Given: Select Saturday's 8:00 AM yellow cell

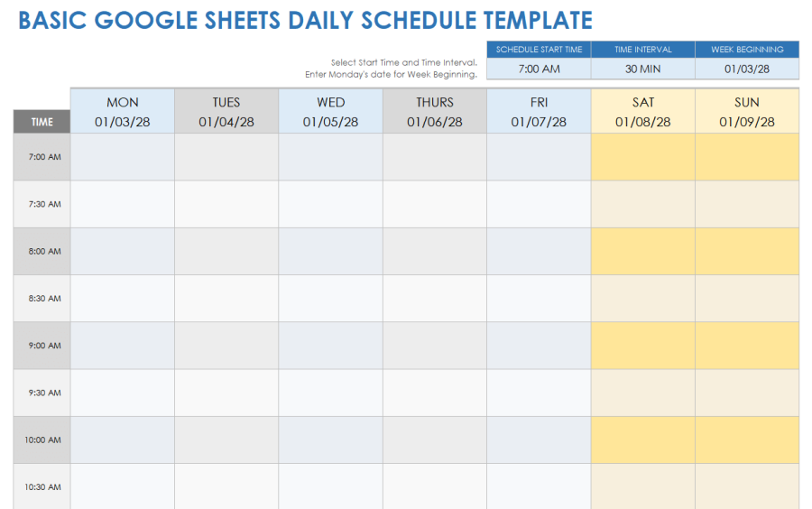Looking at the screenshot, I should [643, 251].
